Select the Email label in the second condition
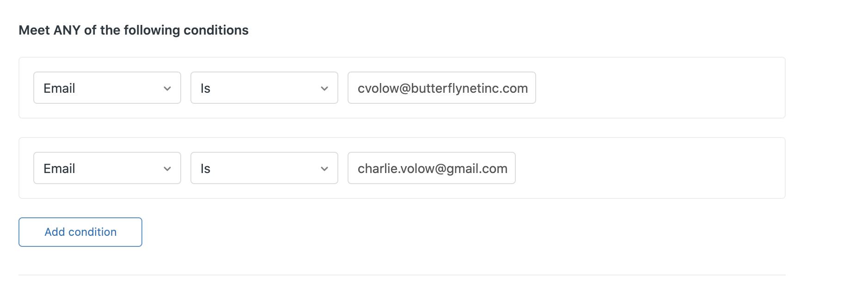Viewport: 868px width, 287px height. tap(59, 168)
